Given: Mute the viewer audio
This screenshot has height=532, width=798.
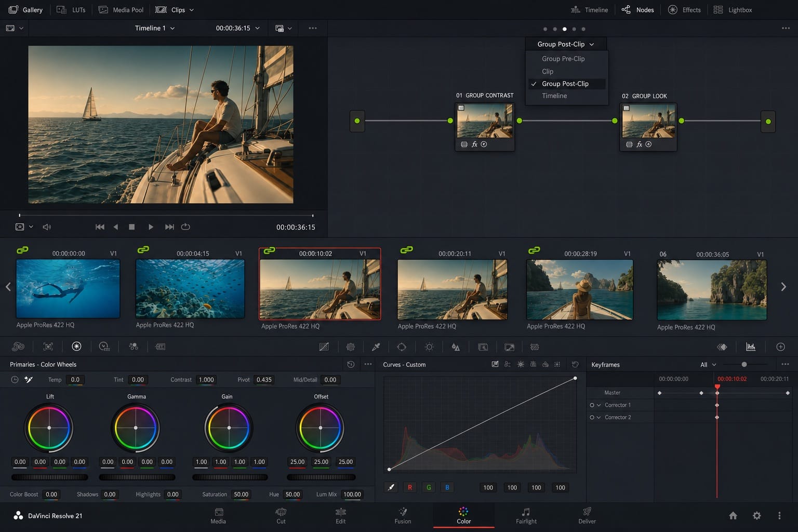Looking at the screenshot, I should pos(47,227).
